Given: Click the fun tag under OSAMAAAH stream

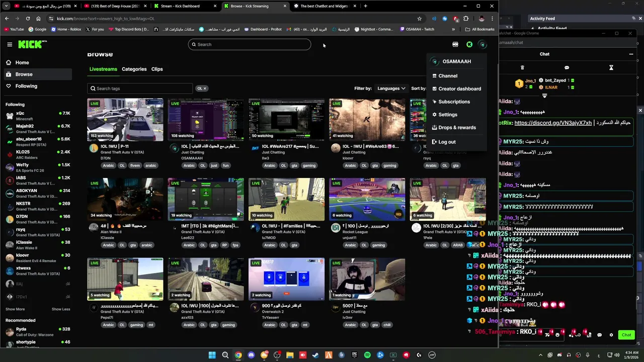Looking at the screenshot, I should click(226, 165).
